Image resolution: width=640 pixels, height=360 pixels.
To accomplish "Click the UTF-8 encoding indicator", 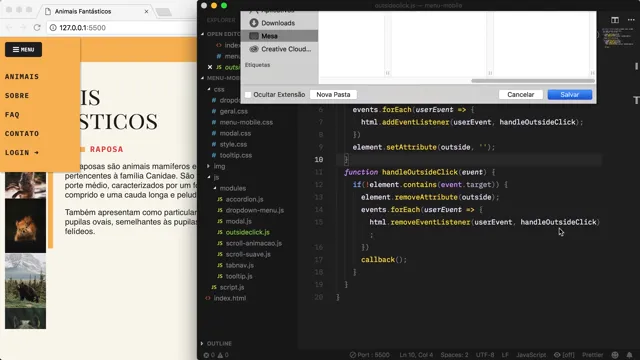I will (x=485, y=355).
